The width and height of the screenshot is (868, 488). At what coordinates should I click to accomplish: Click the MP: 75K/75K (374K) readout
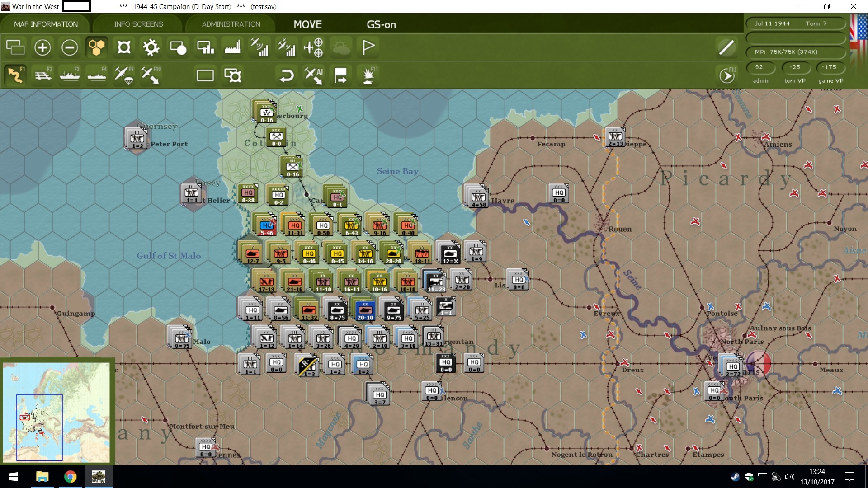[x=795, y=52]
